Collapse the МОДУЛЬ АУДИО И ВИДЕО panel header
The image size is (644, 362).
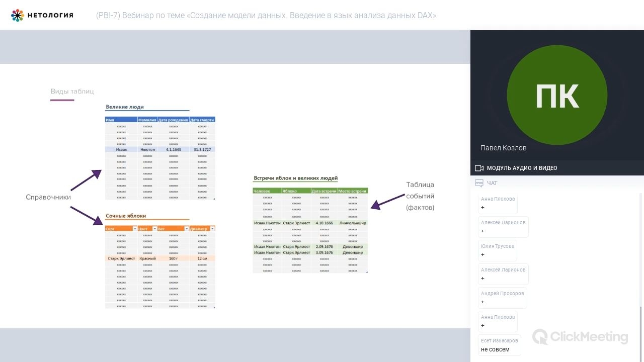tap(557, 168)
